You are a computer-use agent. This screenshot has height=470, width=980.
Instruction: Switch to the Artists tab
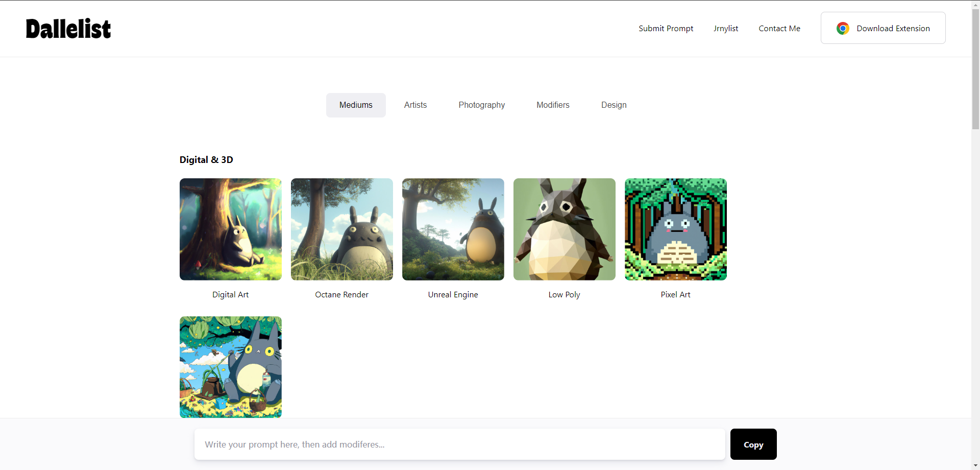pos(415,105)
